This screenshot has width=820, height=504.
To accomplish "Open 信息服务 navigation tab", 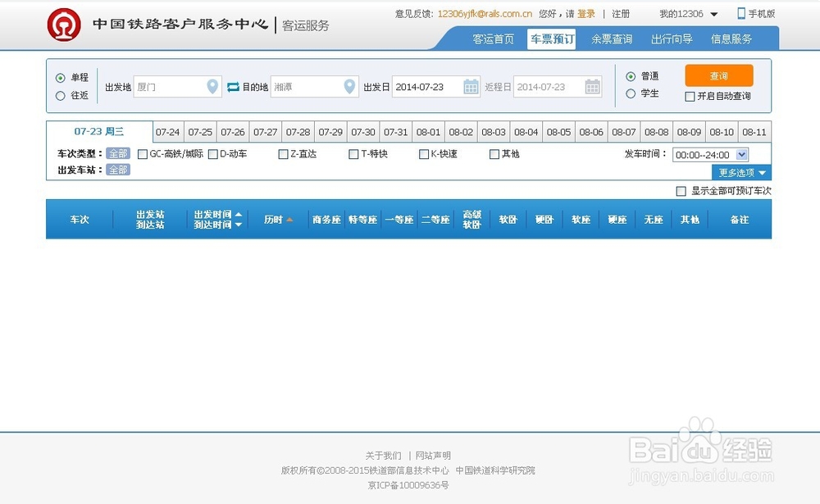I will click(731, 39).
